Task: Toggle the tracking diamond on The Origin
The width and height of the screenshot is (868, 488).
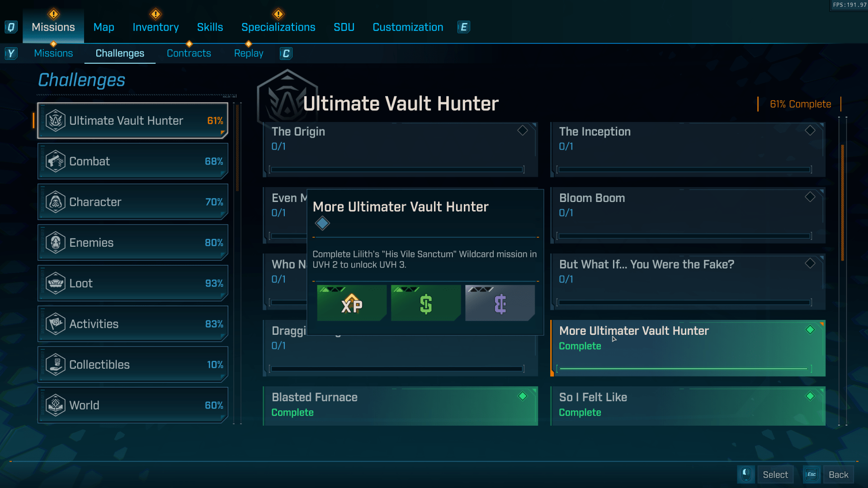Action: pyautogui.click(x=522, y=131)
